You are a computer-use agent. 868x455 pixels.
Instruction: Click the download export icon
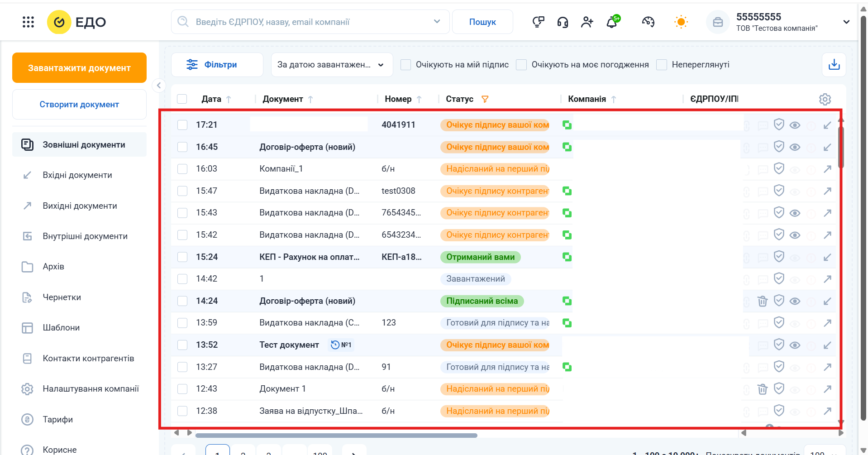tap(834, 65)
